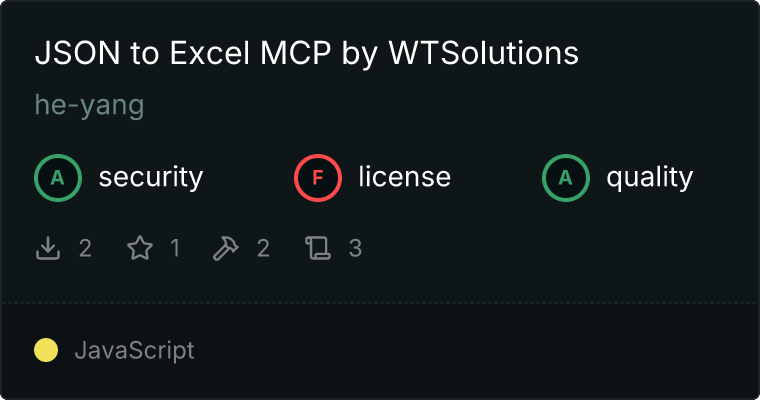Click the license label text
Screen dimensions: 760x400
[405, 177]
